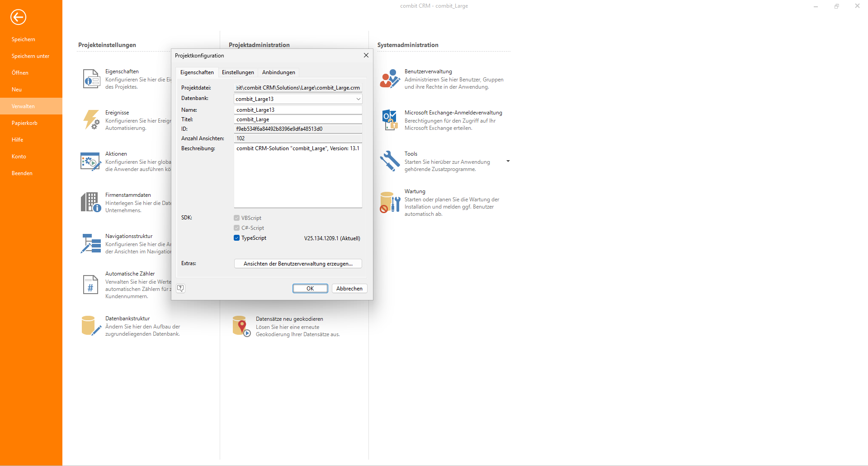The width and height of the screenshot is (868, 466).
Task: Toggle the VBScript checkbox
Action: [x=236, y=218]
